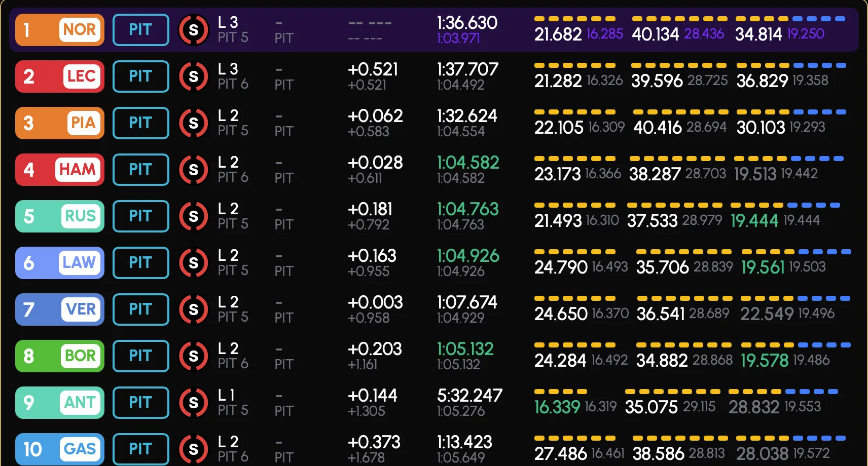Screen dimensions: 868x466
Task: Click the sector 1 mini-sector bar for NOR
Action: click(x=574, y=19)
